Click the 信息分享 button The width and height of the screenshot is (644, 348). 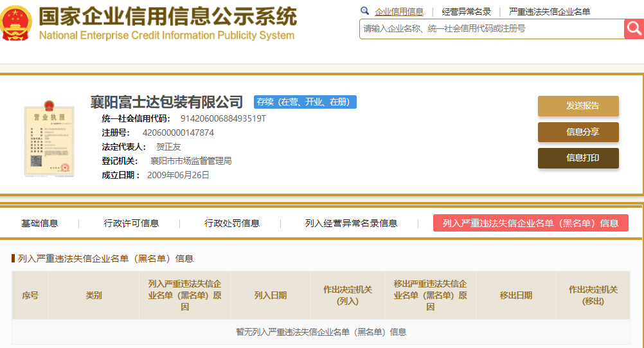[x=578, y=132]
